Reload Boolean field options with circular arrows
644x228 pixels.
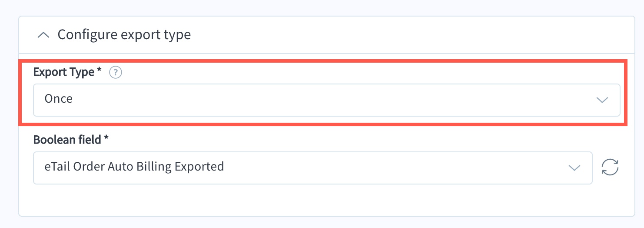(x=610, y=167)
